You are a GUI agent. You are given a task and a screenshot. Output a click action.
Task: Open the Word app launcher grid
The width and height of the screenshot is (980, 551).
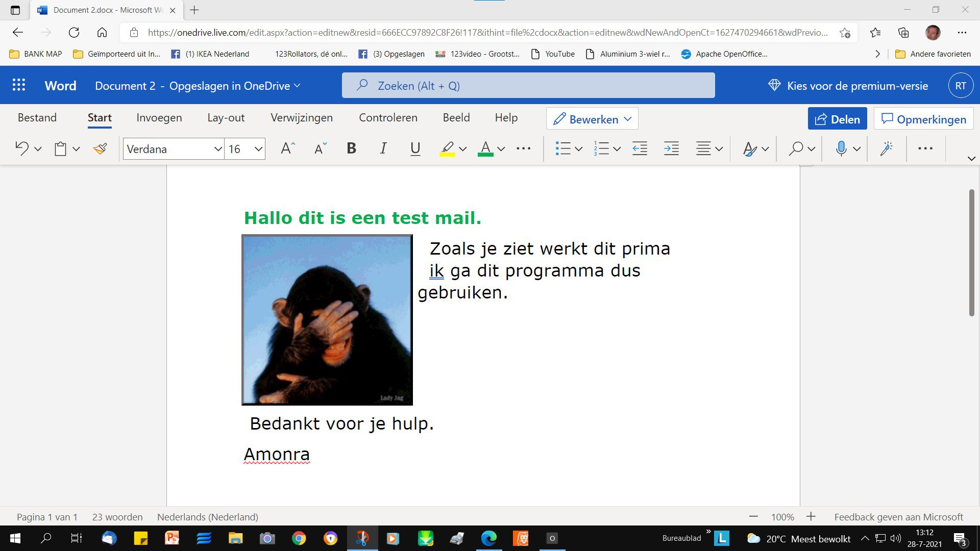19,85
